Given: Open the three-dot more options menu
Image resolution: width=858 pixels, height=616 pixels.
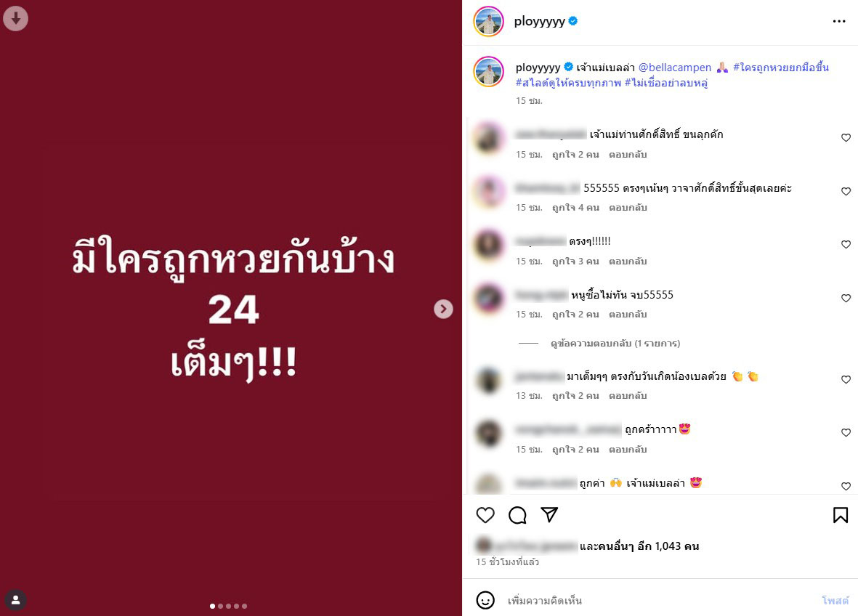Looking at the screenshot, I should coord(839,21).
